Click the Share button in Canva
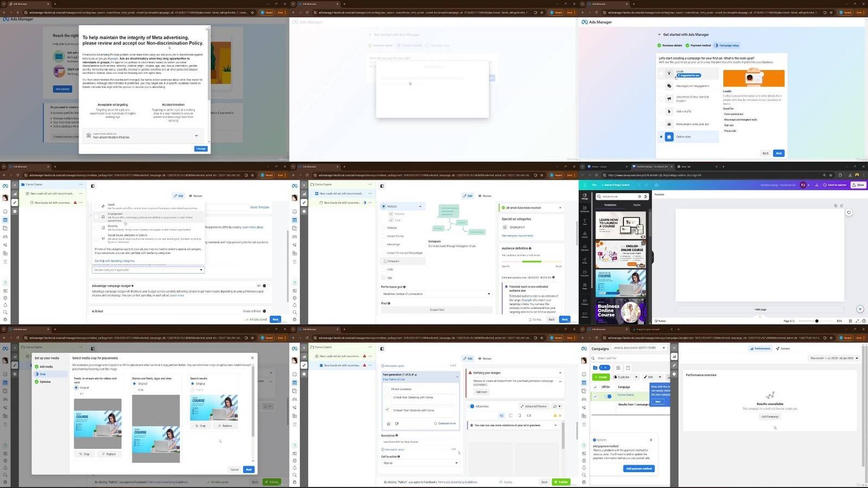 (x=858, y=185)
